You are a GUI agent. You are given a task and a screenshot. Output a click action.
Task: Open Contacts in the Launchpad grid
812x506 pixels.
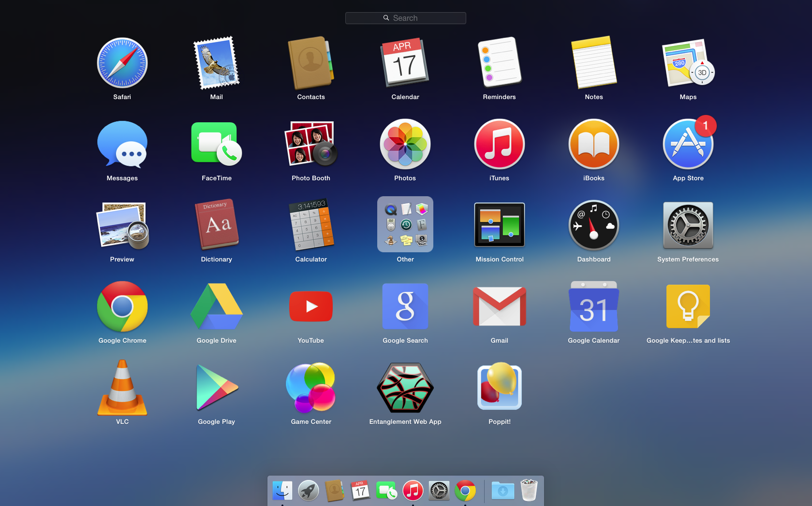[311, 63]
